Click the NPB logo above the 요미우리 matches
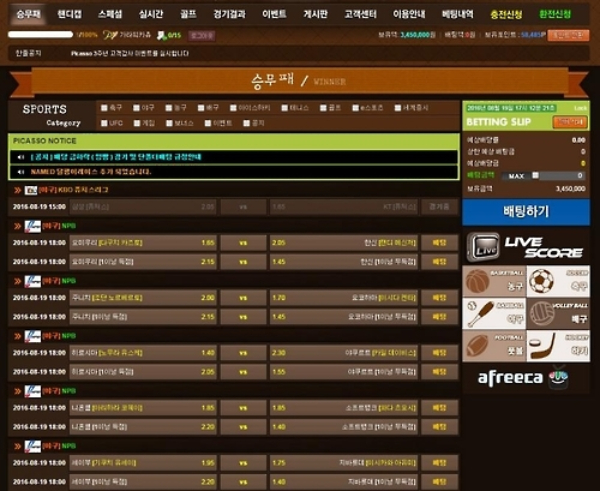The width and height of the screenshot is (600, 491). [x=33, y=227]
